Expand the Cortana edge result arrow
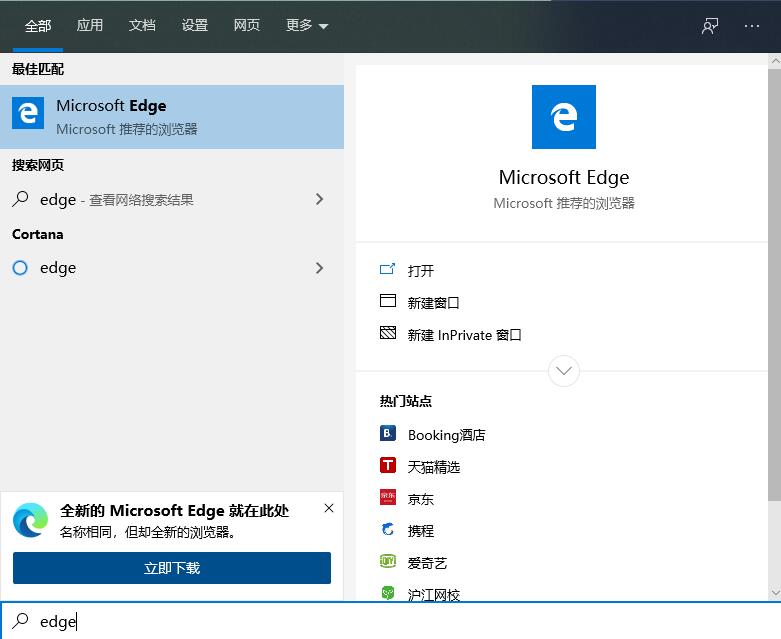Image resolution: width=781 pixels, height=639 pixels. click(319, 268)
